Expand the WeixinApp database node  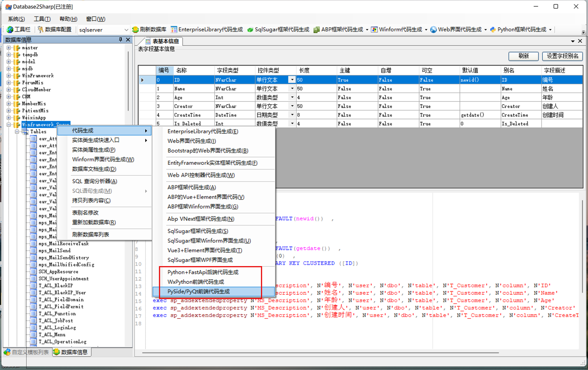coord(8,118)
